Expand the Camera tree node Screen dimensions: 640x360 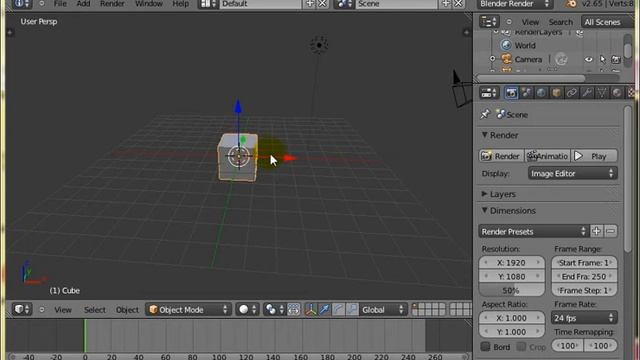coord(493,59)
